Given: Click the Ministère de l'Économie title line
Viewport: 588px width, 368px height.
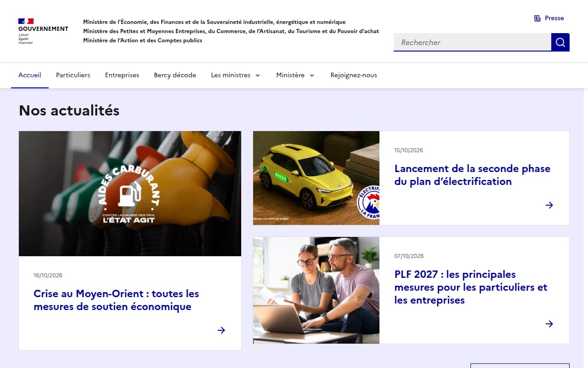Looking at the screenshot, I should [x=214, y=22].
